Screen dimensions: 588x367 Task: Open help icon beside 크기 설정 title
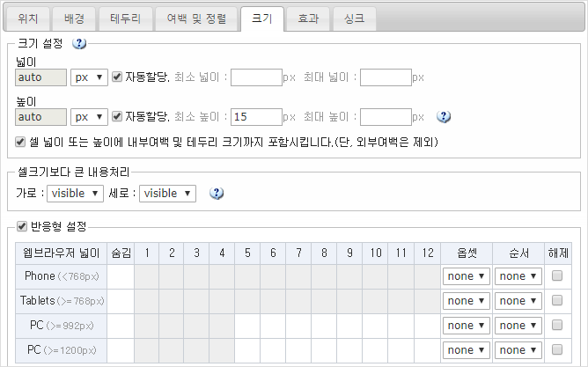79,43
